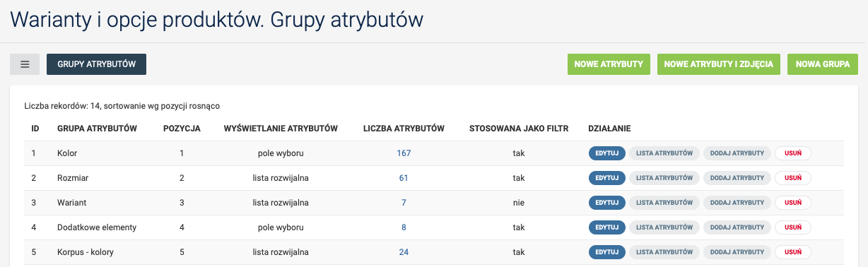Click attribute count 7 for Wariant
Image resolution: width=868 pixels, height=267 pixels.
[404, 203]
